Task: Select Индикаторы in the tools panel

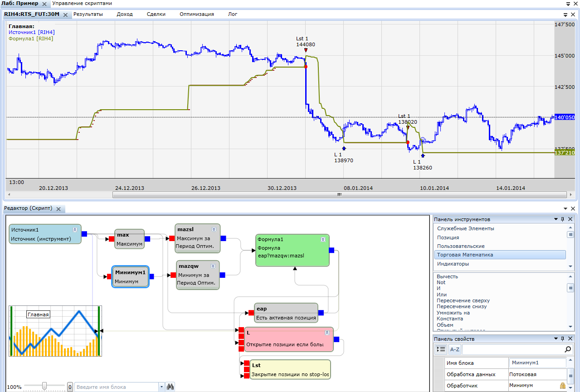Action: [453, 264]
